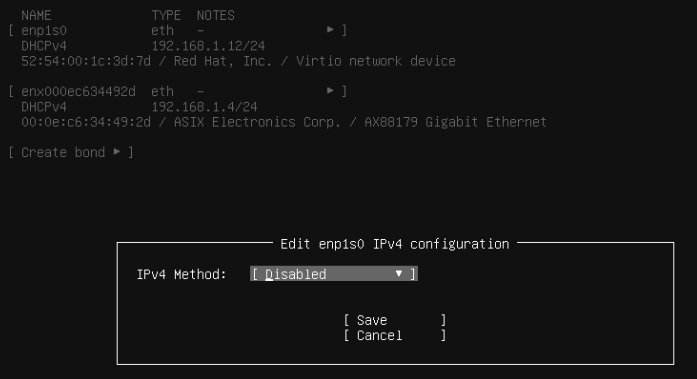697x379 pixels.
Task: Click the dialog title Edit enp1s0 IPv4 configuration
Action: click(x=395, y=244)
